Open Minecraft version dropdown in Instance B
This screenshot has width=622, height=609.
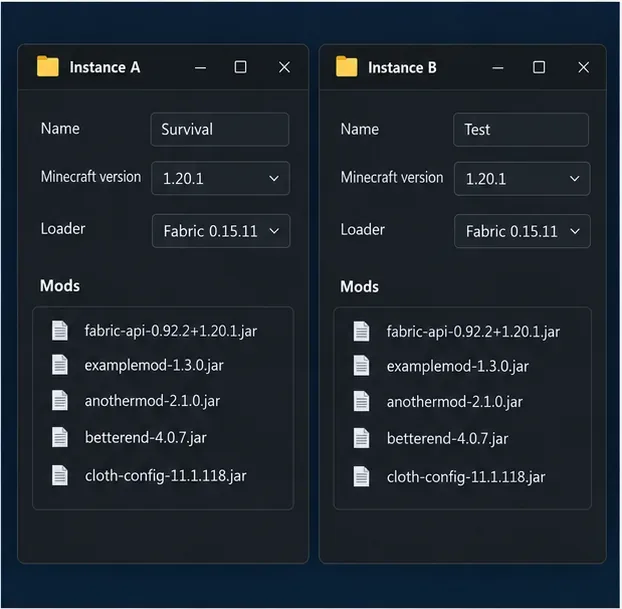click(x=522, y=179)
